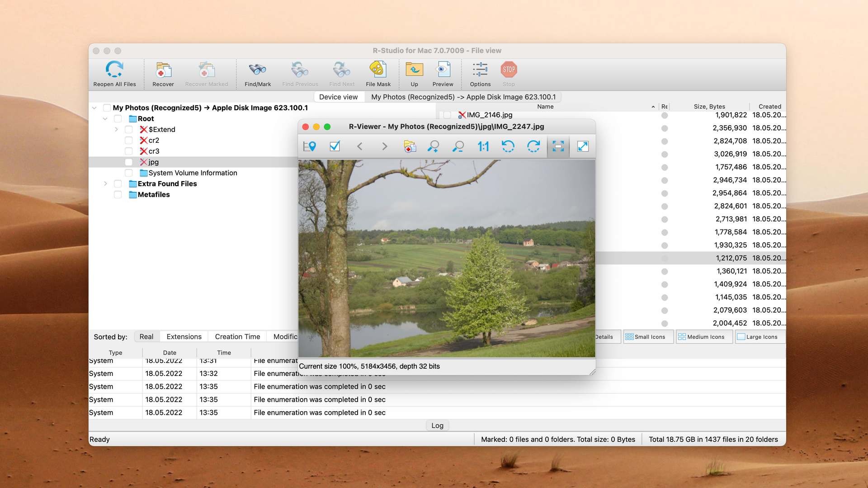
Task: Click the Stop button in toolbar
Action: [509, 69]
